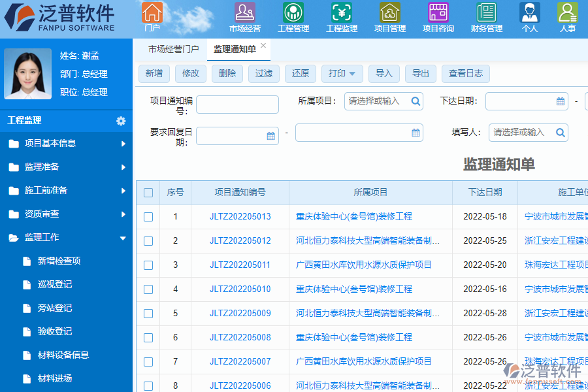Toggle the select-all checkbox in table header
Image resolution: width=588 pixels, height=392 pixels.
click(148, 192)
